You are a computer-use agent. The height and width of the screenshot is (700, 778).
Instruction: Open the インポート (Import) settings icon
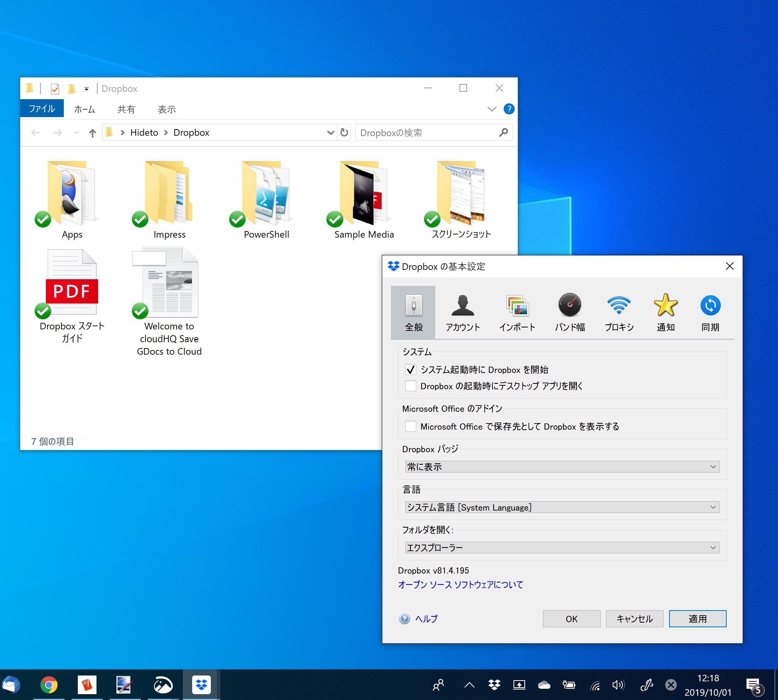[517, 306]
